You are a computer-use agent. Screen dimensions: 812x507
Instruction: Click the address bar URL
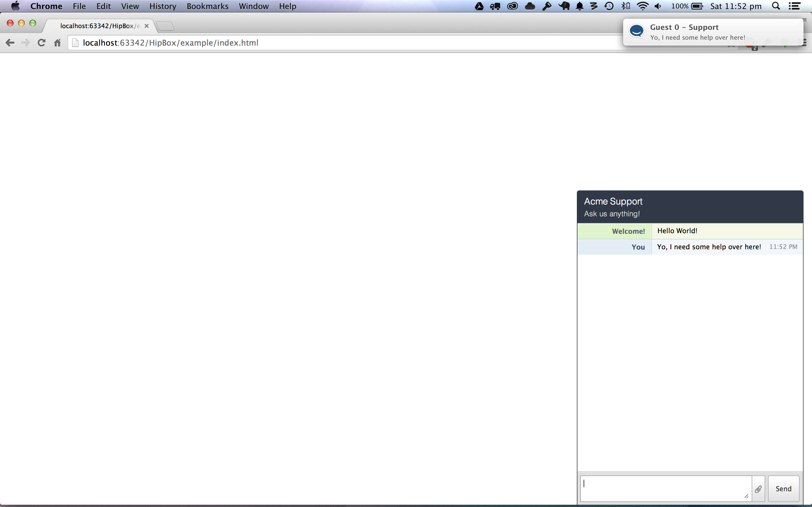(171, 43)
